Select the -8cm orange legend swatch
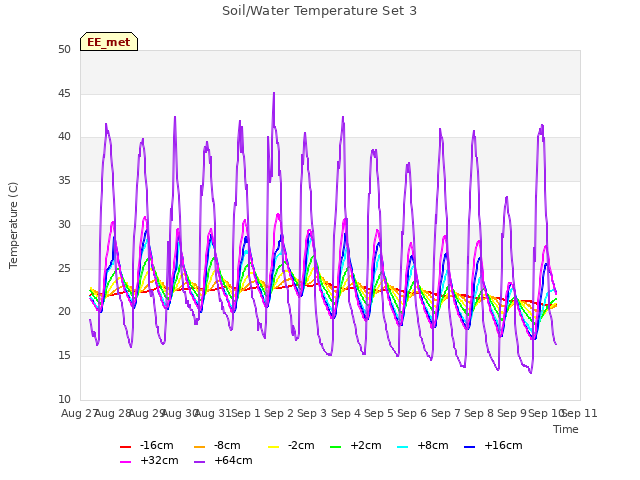This screenshot has height=480, width=640. coord(200,447)
